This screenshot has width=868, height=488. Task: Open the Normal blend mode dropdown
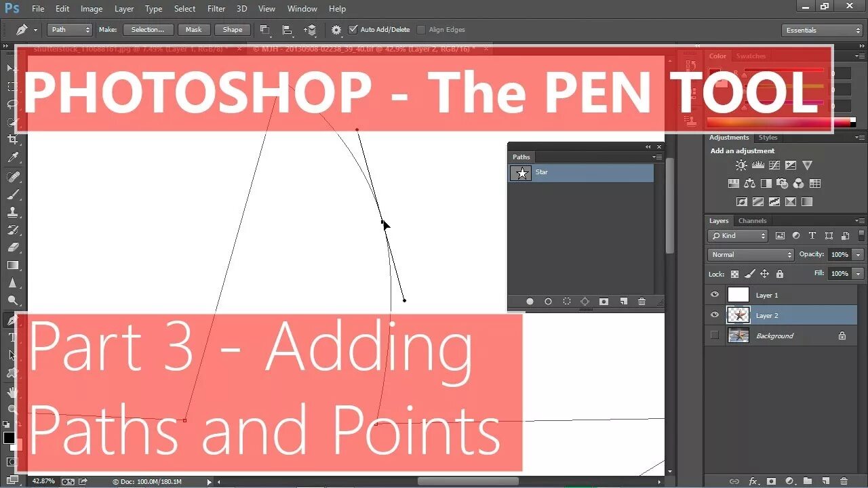751,255
